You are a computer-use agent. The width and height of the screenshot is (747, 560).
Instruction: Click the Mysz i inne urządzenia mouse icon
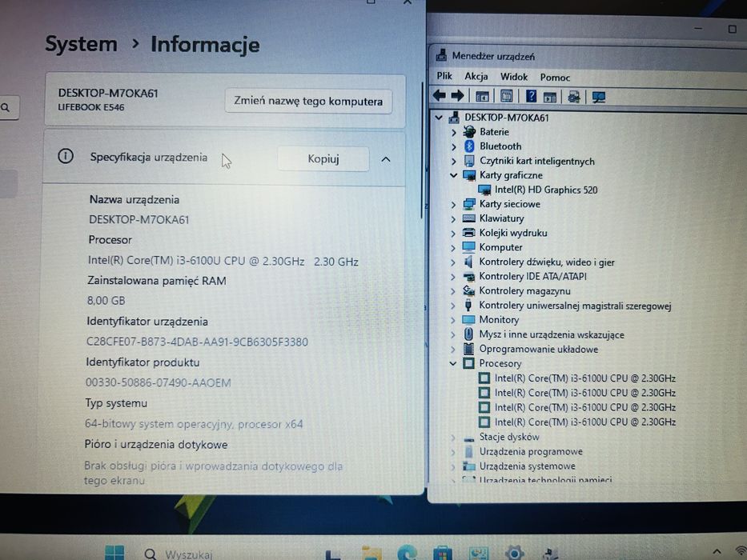point(469,334)
